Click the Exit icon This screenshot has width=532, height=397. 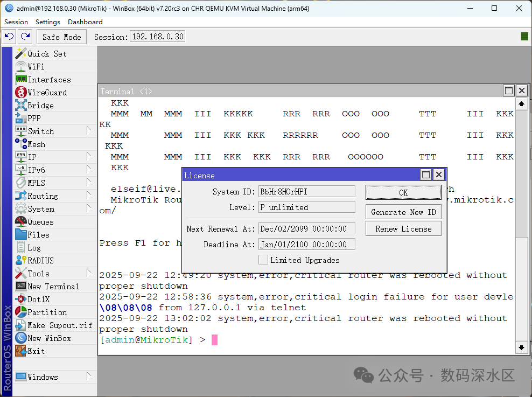tap(20, 351)
